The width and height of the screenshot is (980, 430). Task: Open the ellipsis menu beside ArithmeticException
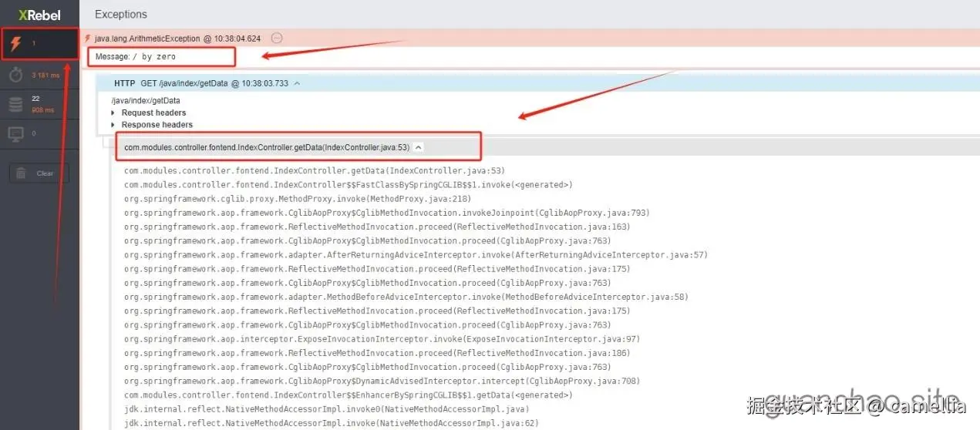click(x=278, y=38)
